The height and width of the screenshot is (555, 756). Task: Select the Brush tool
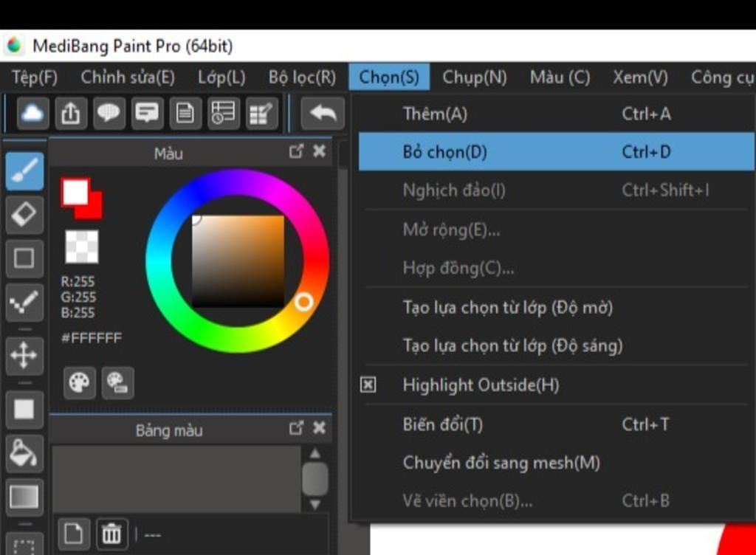click(24, 170)
